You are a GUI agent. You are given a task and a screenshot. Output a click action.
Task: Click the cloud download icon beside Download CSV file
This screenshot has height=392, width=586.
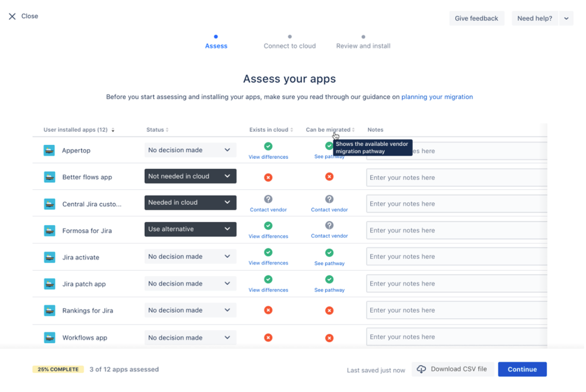pyautogui.click(x=421, y=369)
